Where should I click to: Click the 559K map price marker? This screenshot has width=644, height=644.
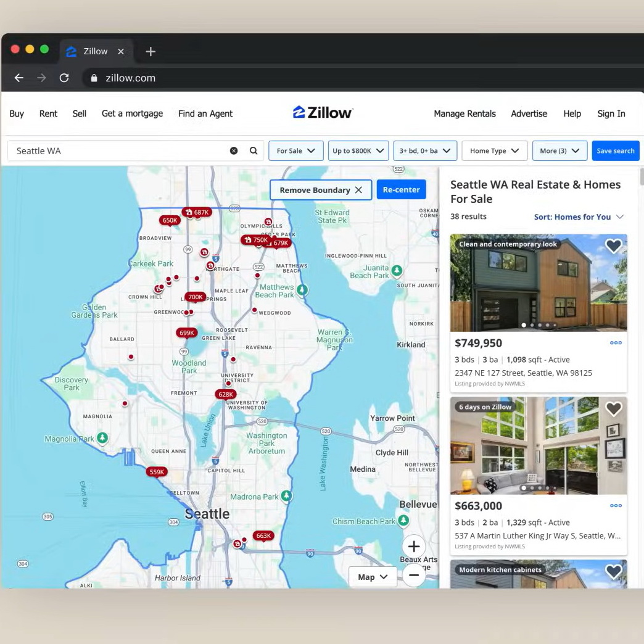157,472
